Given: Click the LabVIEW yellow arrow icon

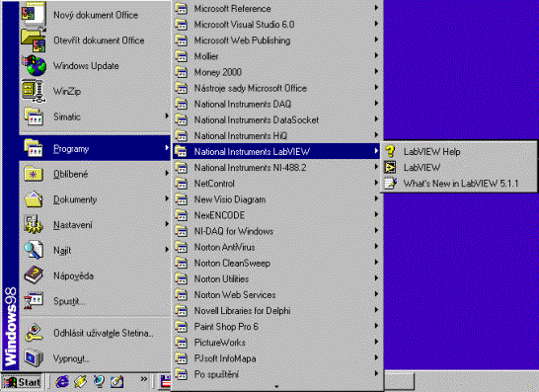Looking at the screenshot, I should [x=390, y=168].
